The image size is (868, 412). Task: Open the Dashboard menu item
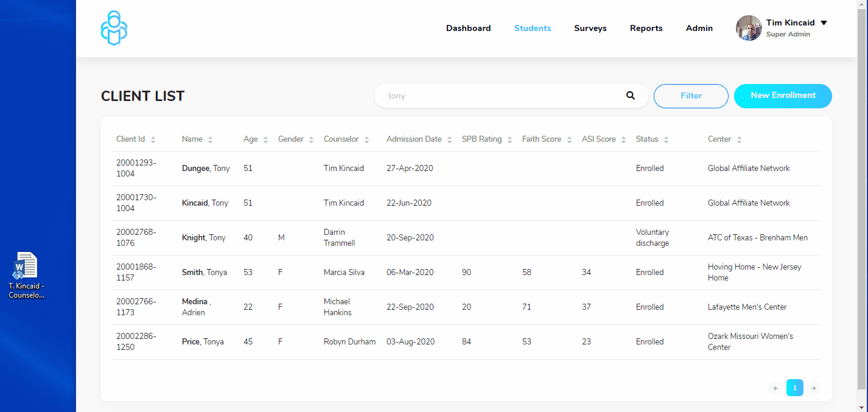coord(468,28)
